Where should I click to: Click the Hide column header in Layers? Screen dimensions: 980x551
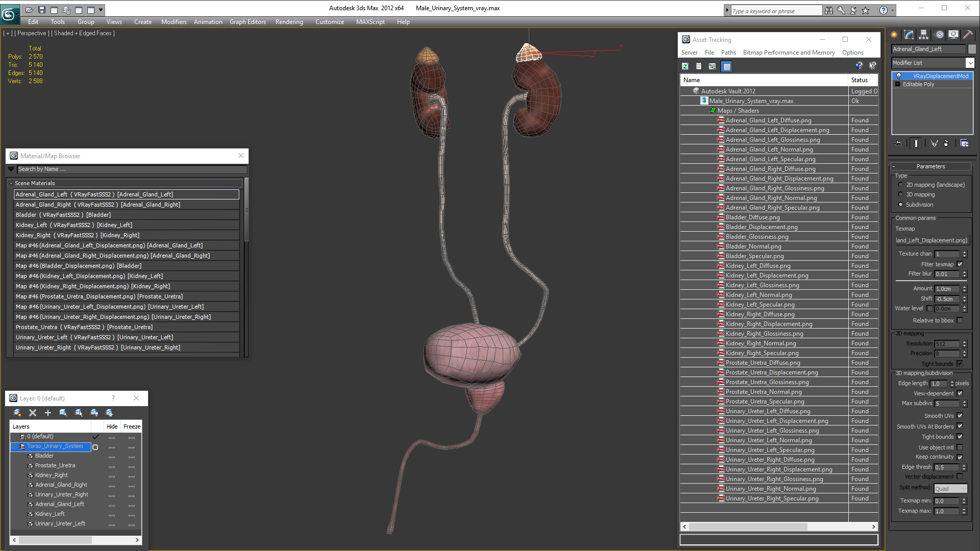[112, 427]
